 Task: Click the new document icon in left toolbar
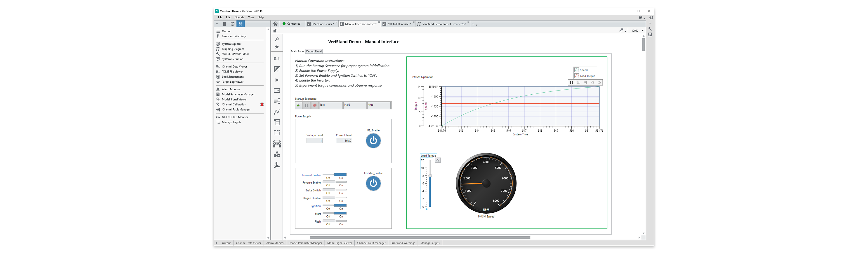(x=224, y=24)
